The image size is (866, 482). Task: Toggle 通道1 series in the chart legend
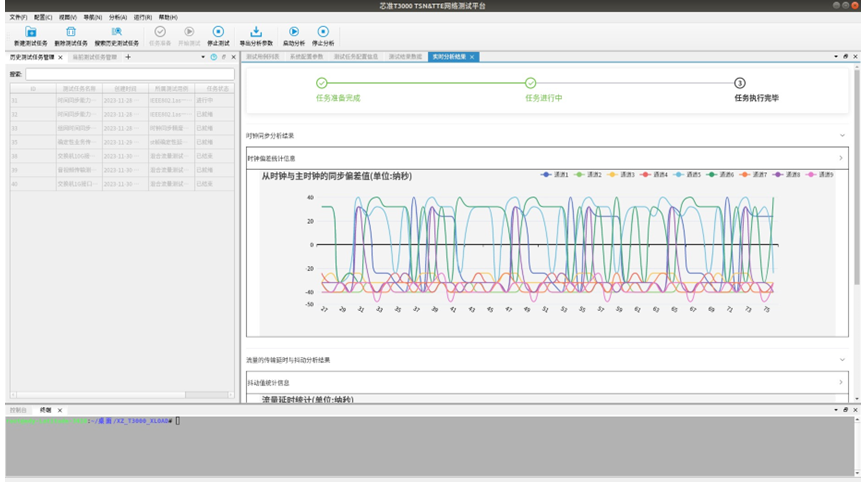pos(554,175)
